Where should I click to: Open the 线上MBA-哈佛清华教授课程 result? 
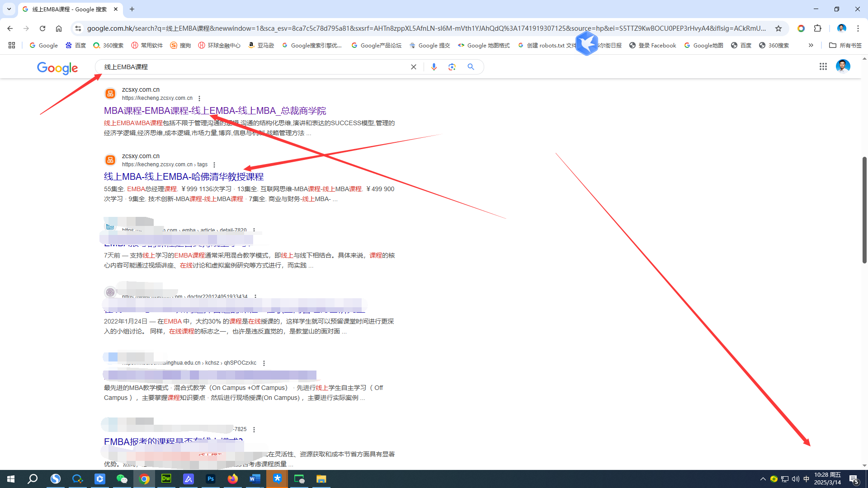coord(184,176)
